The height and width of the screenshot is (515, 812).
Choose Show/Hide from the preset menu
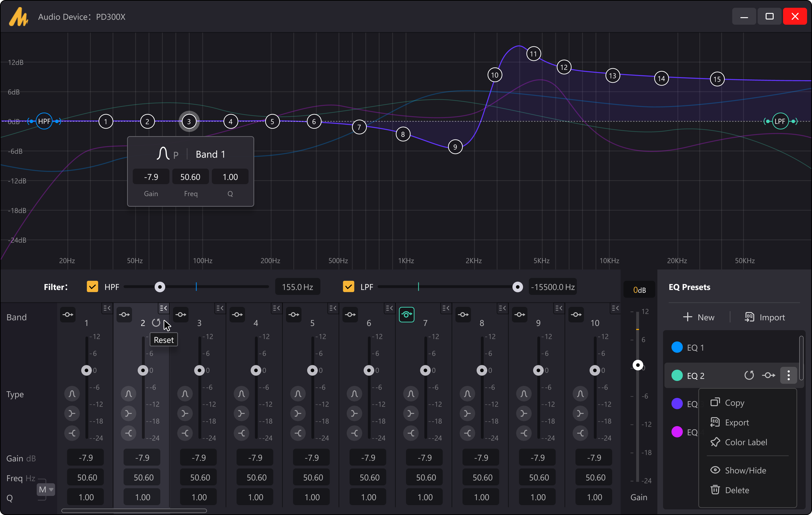(x=747, y=471)
